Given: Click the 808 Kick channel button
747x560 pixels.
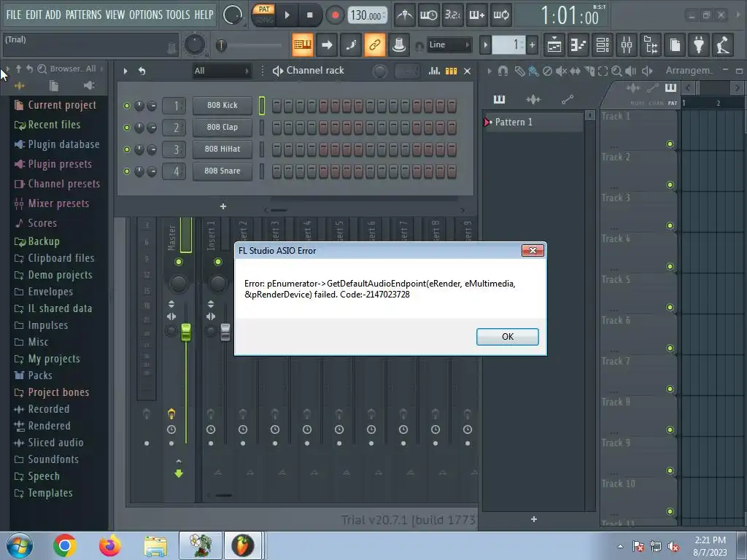Looking at the screenshot, I should (x=222, y=105).
